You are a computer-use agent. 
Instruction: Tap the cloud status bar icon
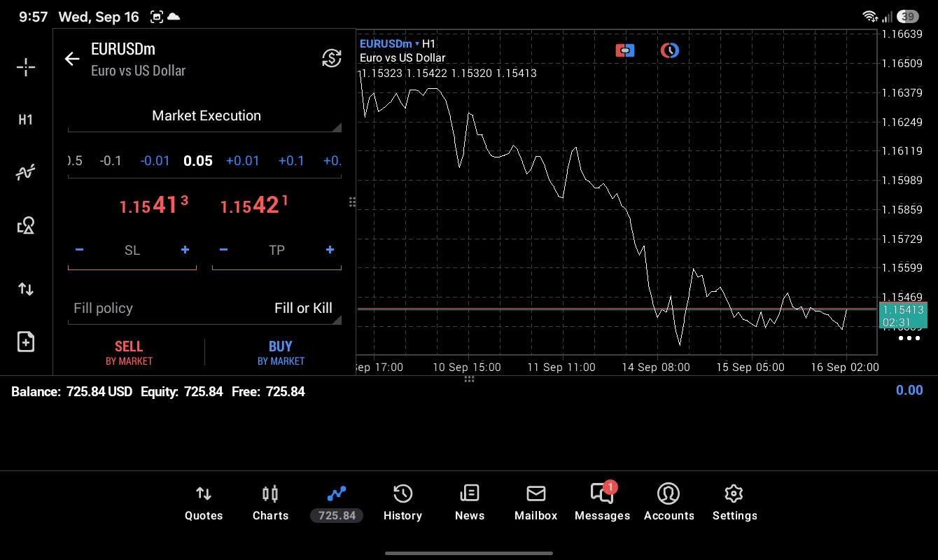174,17
